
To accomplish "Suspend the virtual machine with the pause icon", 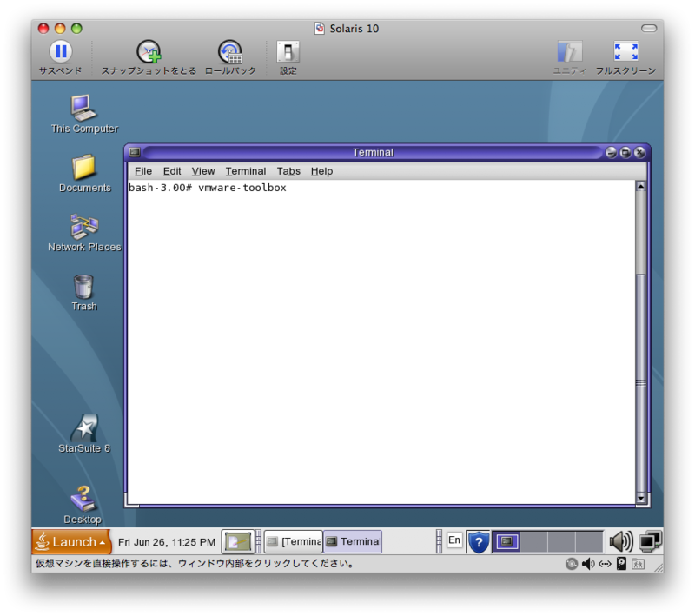I will tap(61, 51).
